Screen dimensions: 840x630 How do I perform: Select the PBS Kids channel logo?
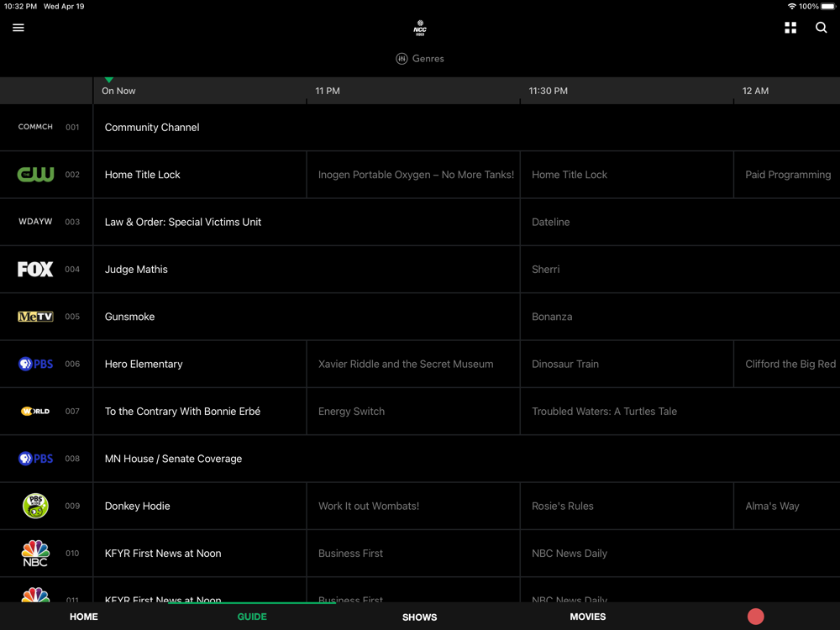click(35, 506)
